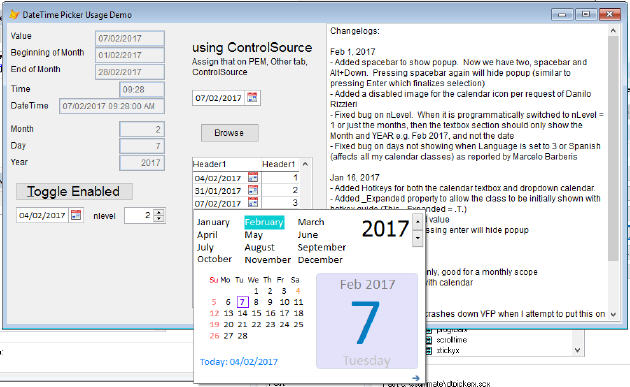This screenshot has width=630, height=387.
Task: Click the Toggle Enabled button
Action: [x=74, y=191]
